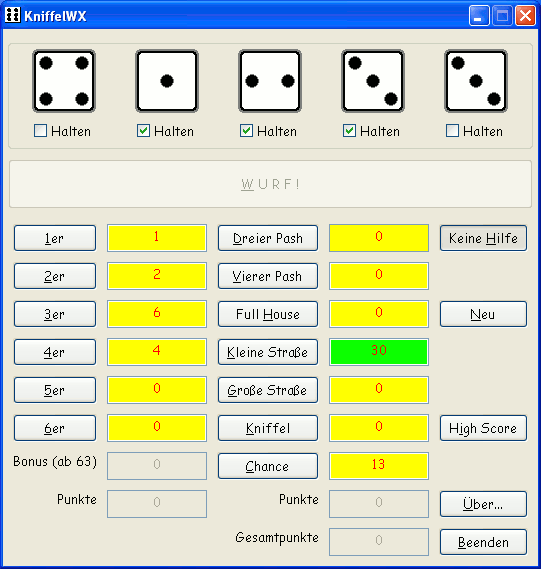The height and width of the screenshot is (569, 541).
Task: Start a new game with Neu
Action: pyautogui.click(x=483, y=314)
